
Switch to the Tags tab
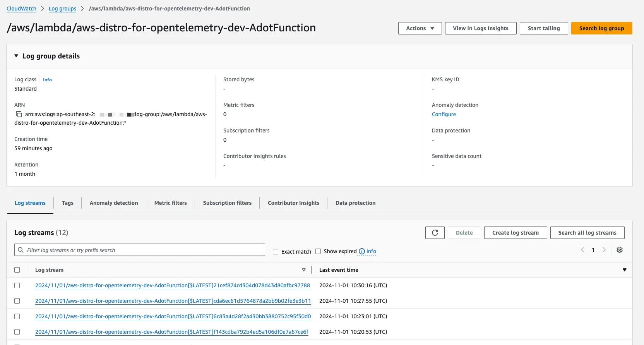[x=67, y=203]
